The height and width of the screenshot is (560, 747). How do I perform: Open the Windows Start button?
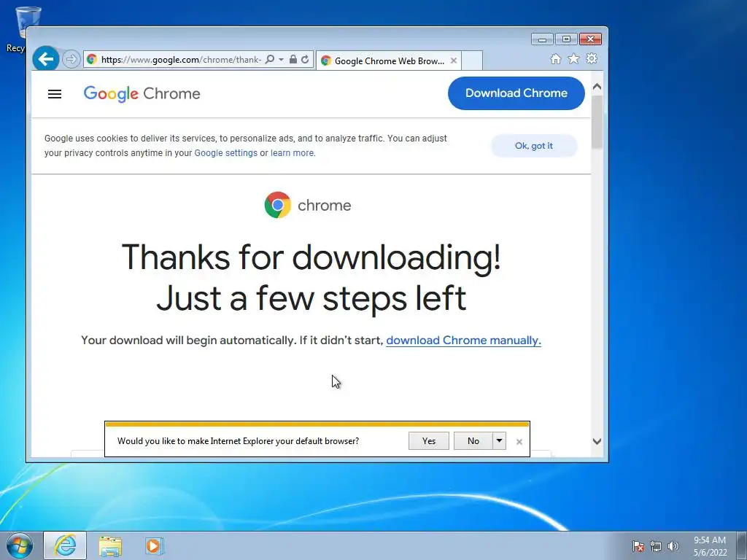pyautogui.click(x=20, y=545)
